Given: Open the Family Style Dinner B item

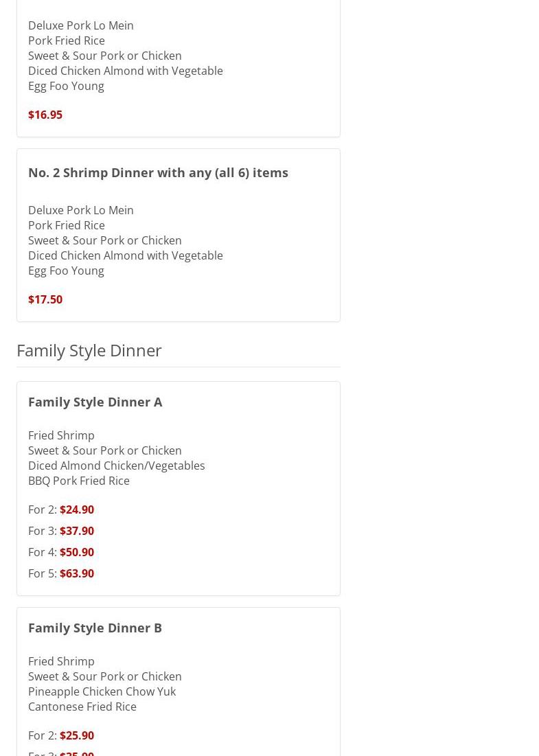Looking at the screenshot, I should [x=95, y=628].
